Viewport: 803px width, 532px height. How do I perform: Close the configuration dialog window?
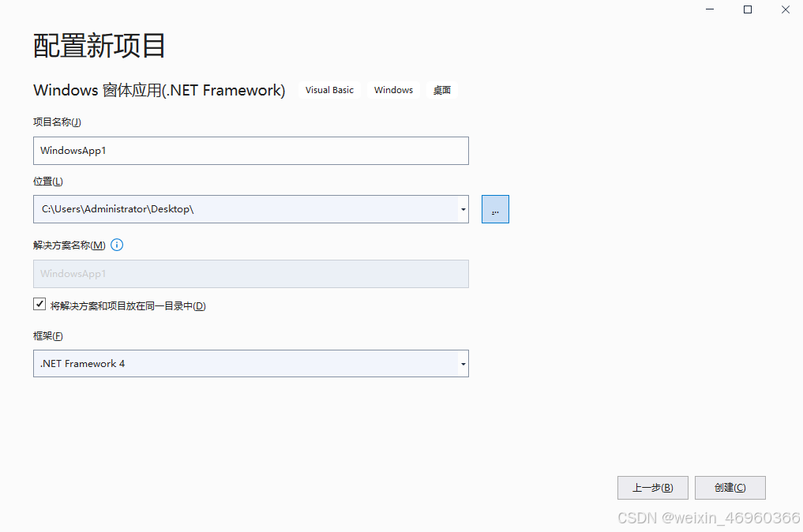(x=785, y=9)
